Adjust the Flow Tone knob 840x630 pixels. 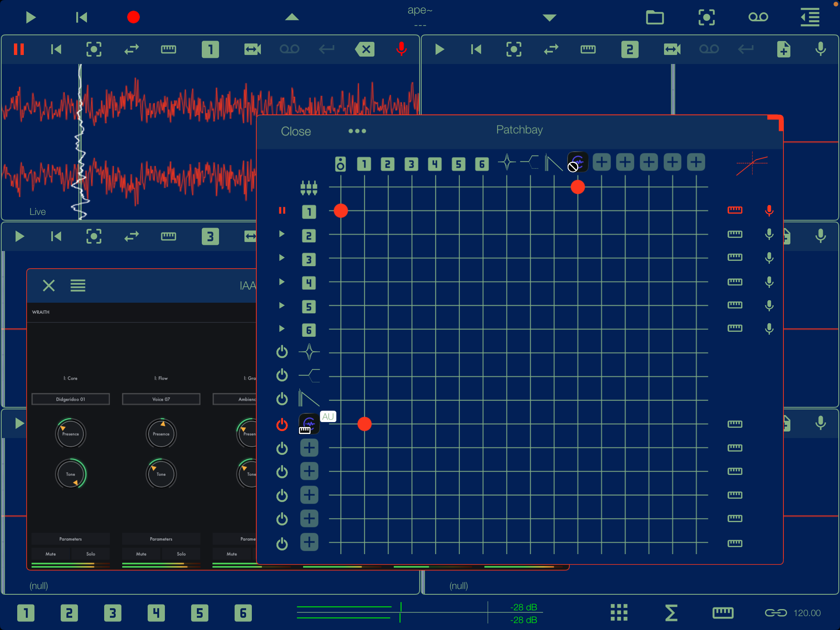161,474
